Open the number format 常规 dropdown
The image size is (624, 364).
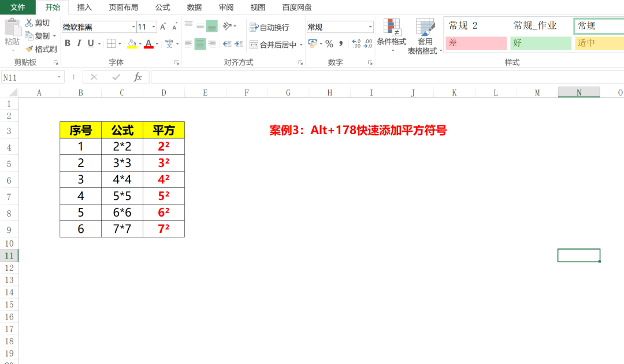pyautogui.click(x=370, y=27)
